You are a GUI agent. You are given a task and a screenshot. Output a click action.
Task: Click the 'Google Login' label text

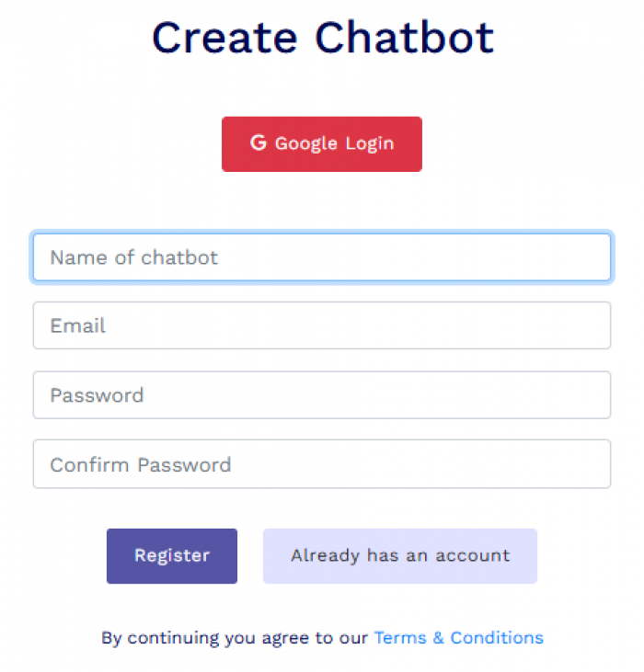coord(334,143)
